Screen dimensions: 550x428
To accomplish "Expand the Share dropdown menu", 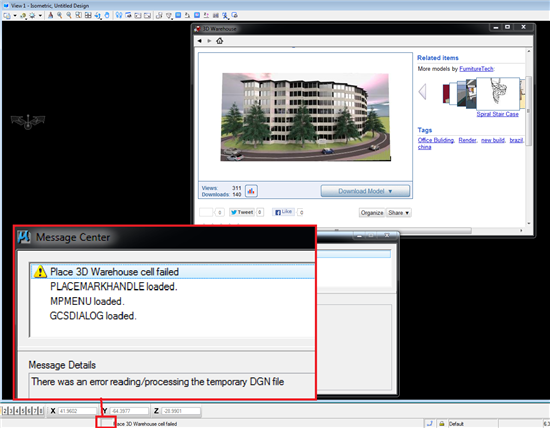I will [398, 213].
